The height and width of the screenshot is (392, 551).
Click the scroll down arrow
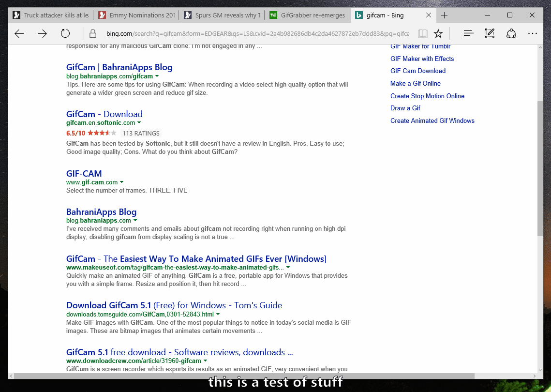tap(540, 370)
